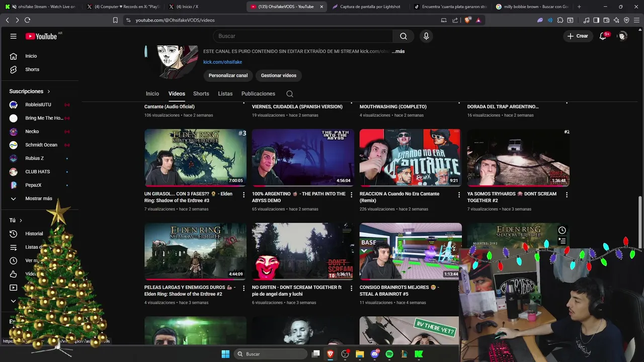Open Discord from the taskbar
The height and width of the screenshot is (362, 644).
pyautogui.click(x=374, y=354)
